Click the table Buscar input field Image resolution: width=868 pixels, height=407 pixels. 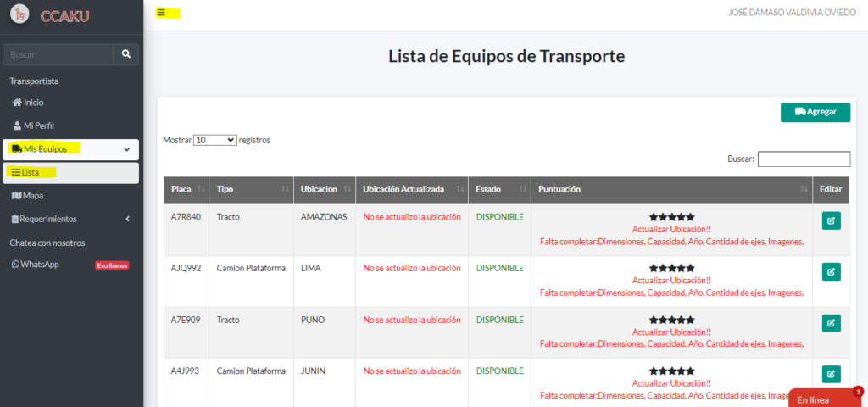pyautogui.click(x=803, y=159)
